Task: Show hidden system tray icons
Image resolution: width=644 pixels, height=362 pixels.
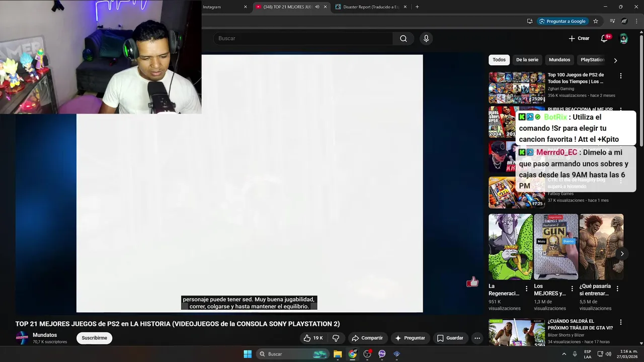Action: 563,354
